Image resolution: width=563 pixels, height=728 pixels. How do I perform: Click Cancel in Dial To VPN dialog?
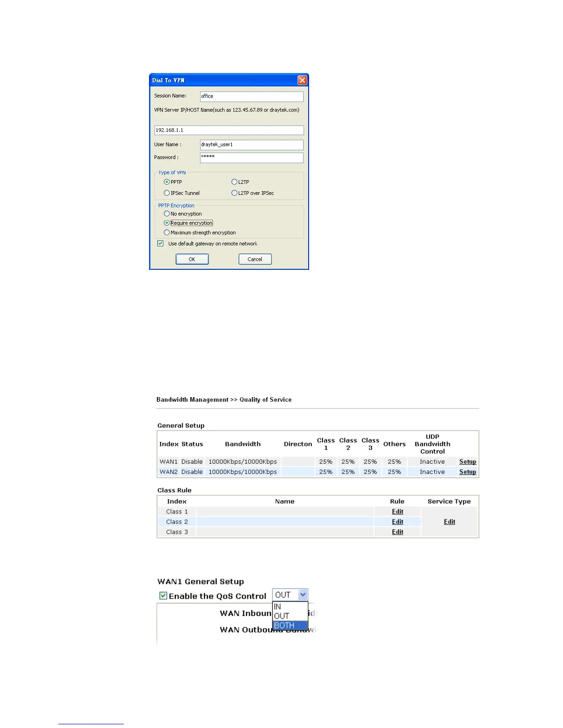coord(255,259)
